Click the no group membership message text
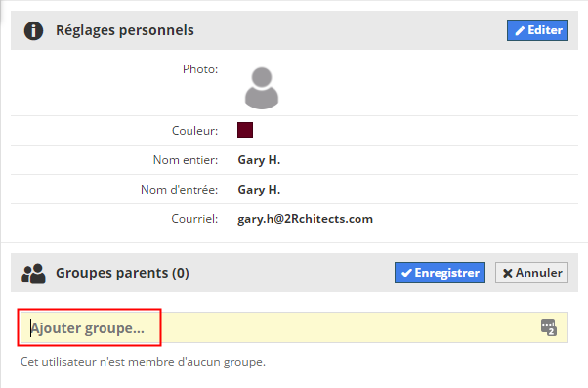The image size is (588, 388). pyautogui.click(x=143, y=362)
